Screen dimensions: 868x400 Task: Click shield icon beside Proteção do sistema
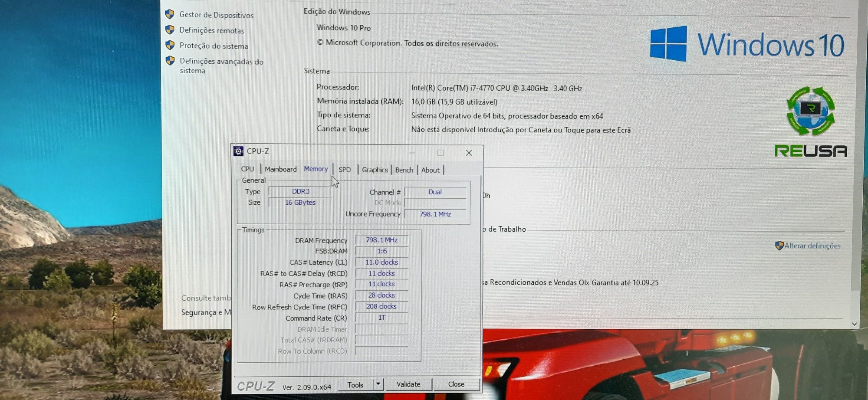[170, 45]
